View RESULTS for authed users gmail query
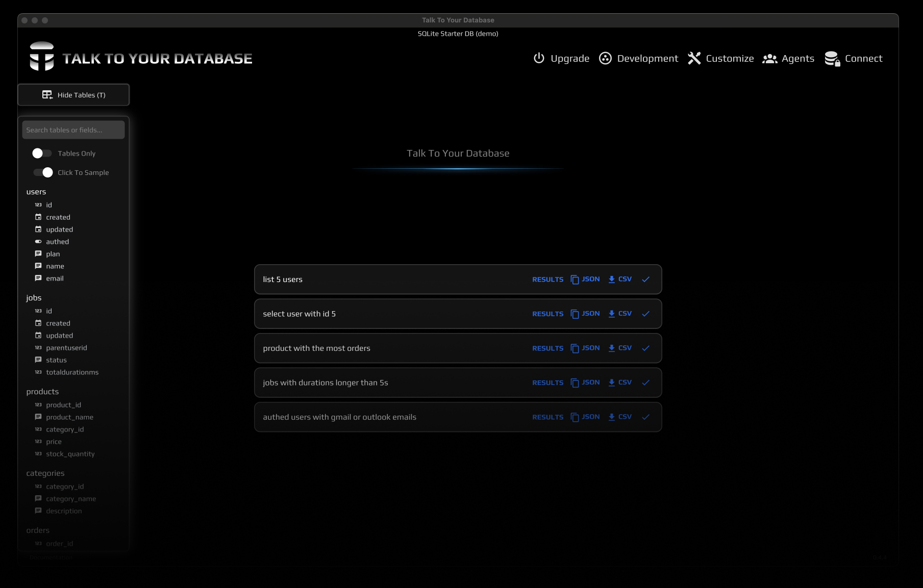Viewport: 923px width, 588px height. click(x=547, y=417)
